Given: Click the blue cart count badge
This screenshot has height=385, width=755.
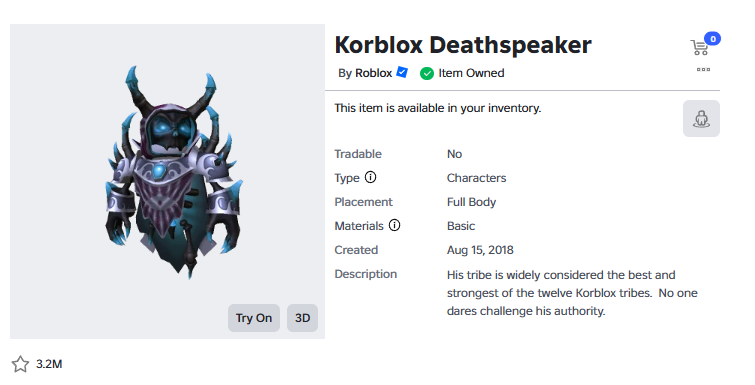Looking at the screenshot, I should click(x=712, y=38).
